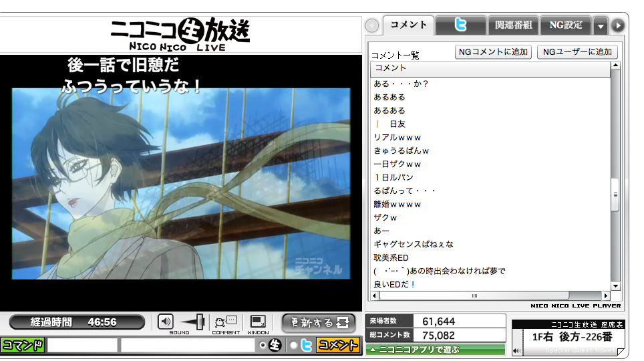Click the 来場者数 value 61,644

coord(439,322)
